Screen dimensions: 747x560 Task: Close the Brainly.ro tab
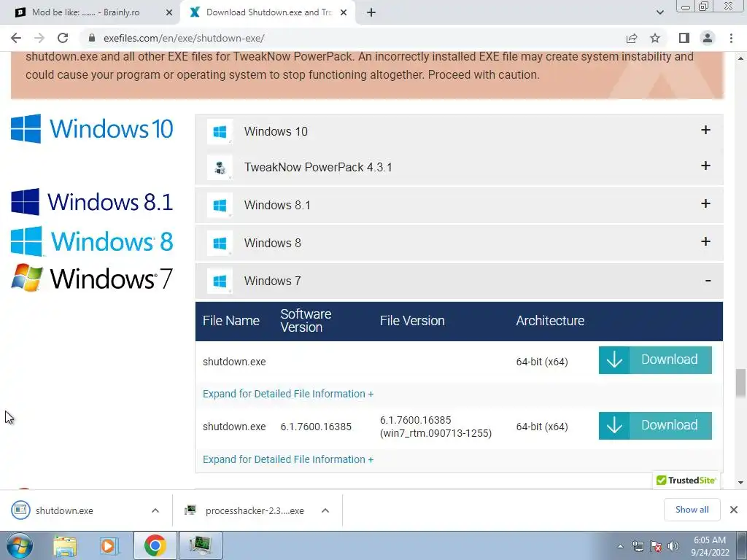click(x=169, y=12)
